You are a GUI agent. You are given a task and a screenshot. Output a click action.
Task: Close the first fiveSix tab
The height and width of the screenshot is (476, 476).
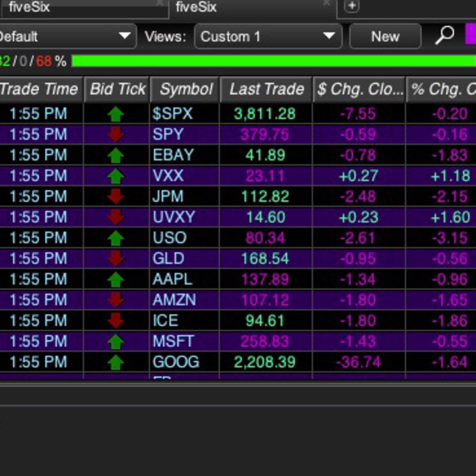[160, 3]
